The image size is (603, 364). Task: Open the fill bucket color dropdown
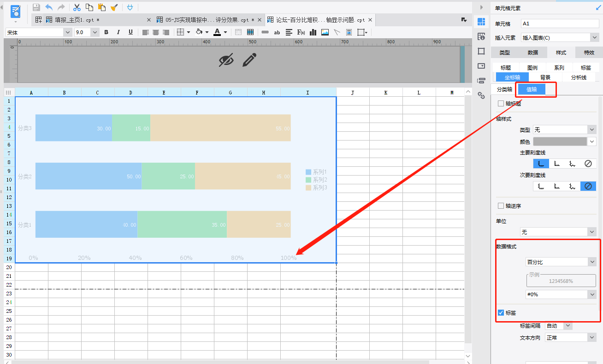point(207,32)
